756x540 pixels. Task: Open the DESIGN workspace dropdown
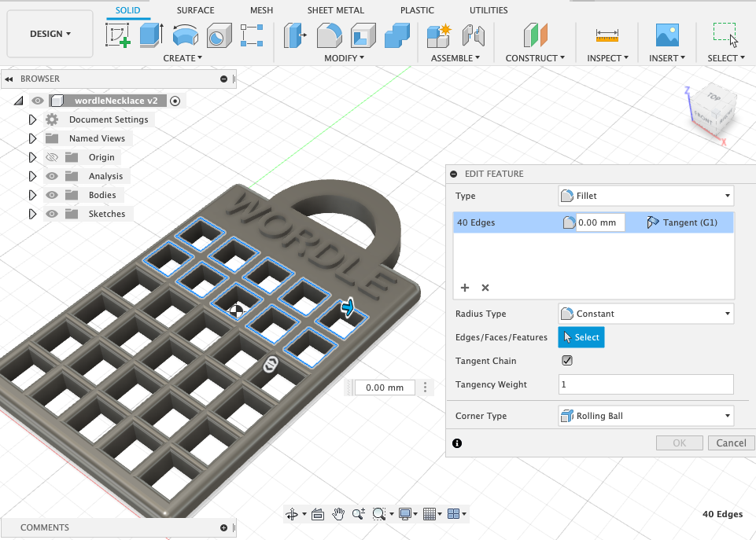click(x=50, y=34)
